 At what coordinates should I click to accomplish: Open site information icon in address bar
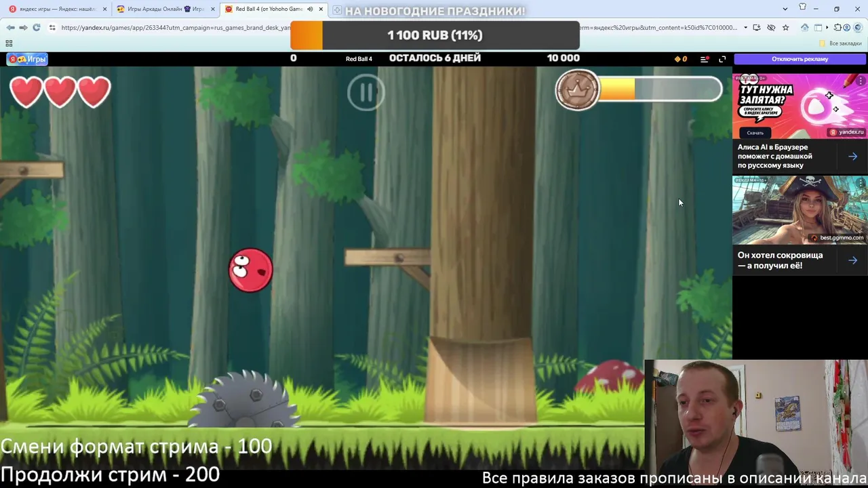(x=52, y=27)
